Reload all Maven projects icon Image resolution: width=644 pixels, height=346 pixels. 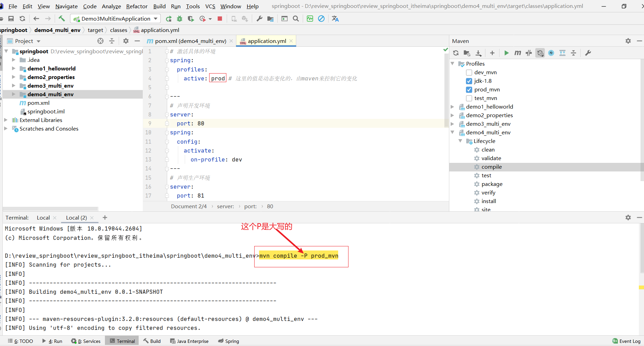(x=456, y=53)
